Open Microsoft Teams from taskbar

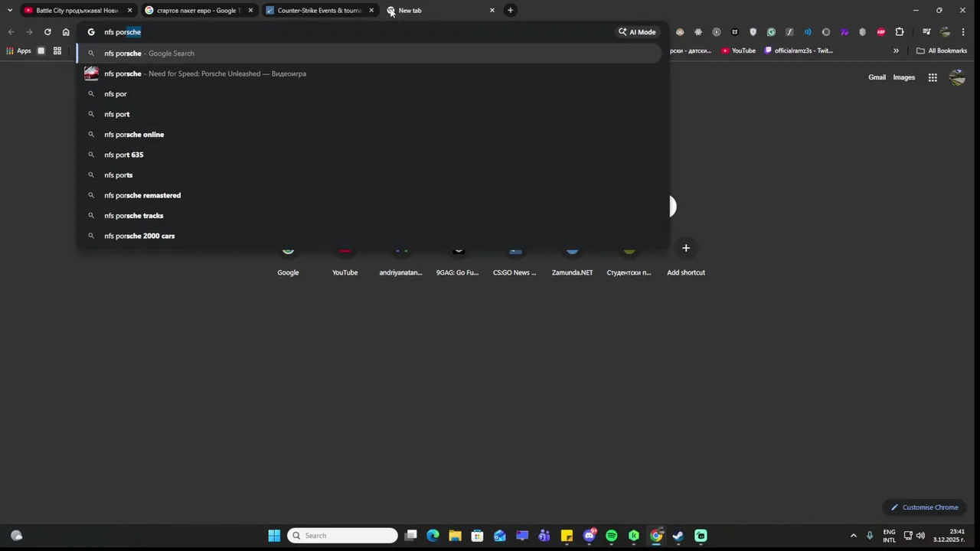coord(544,536)
